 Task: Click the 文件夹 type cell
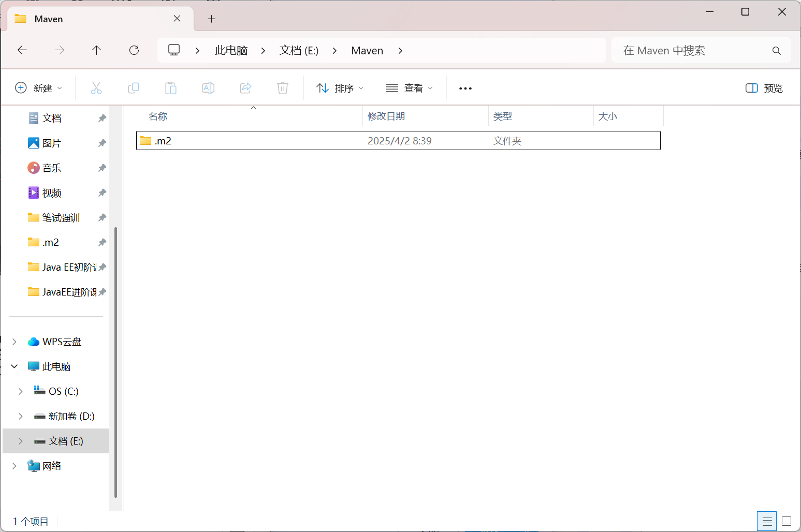click(507, 141)
